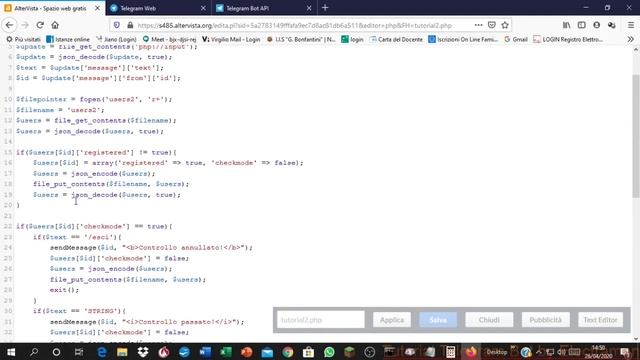Toggle the Firefox sidebar view

(x=582, y=25)
